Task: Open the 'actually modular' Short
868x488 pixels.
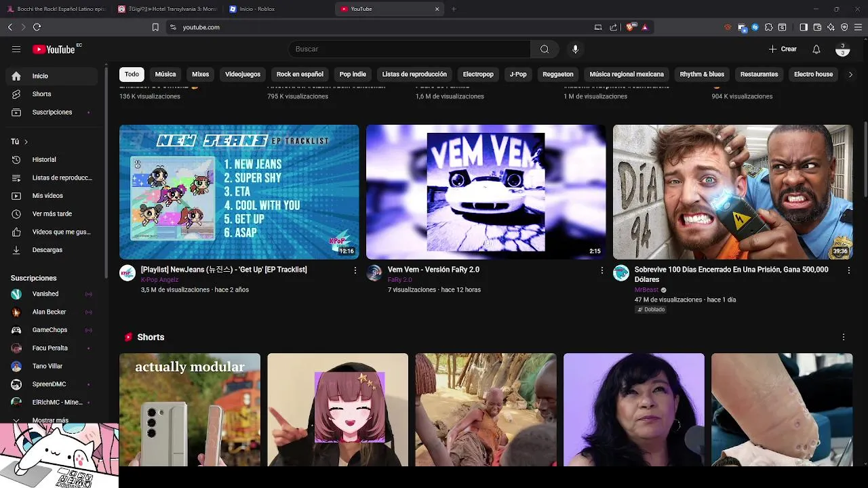Action: [190, 409]
